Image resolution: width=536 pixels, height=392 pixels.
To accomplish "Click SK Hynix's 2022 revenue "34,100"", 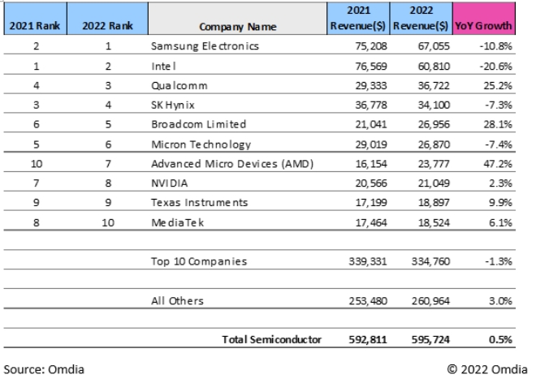I will pos(434,105).
